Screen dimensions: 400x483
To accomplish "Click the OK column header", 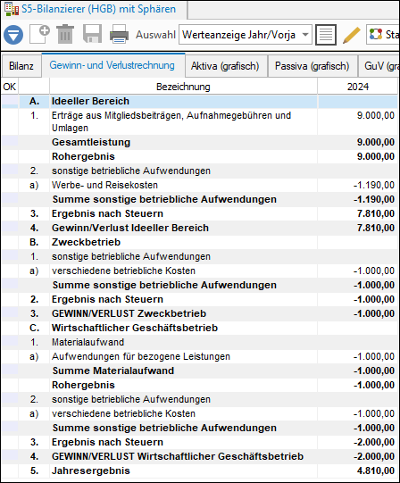I will coord(10,87).
